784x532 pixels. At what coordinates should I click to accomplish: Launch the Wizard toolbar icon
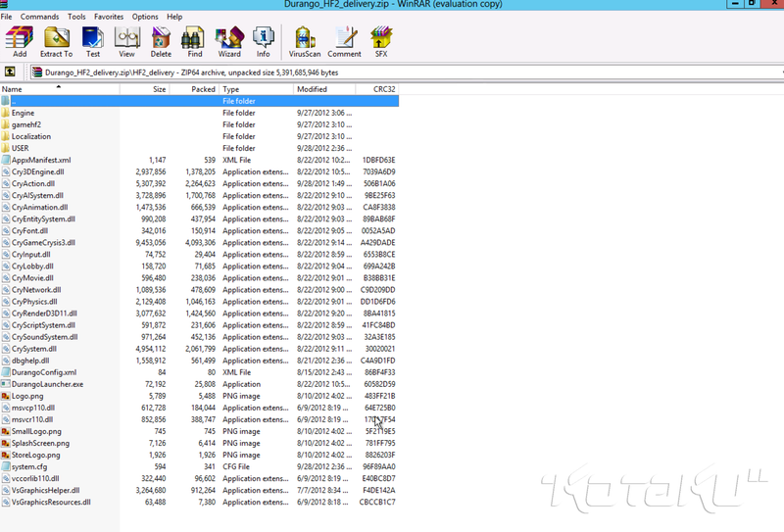tap(229, 38)
